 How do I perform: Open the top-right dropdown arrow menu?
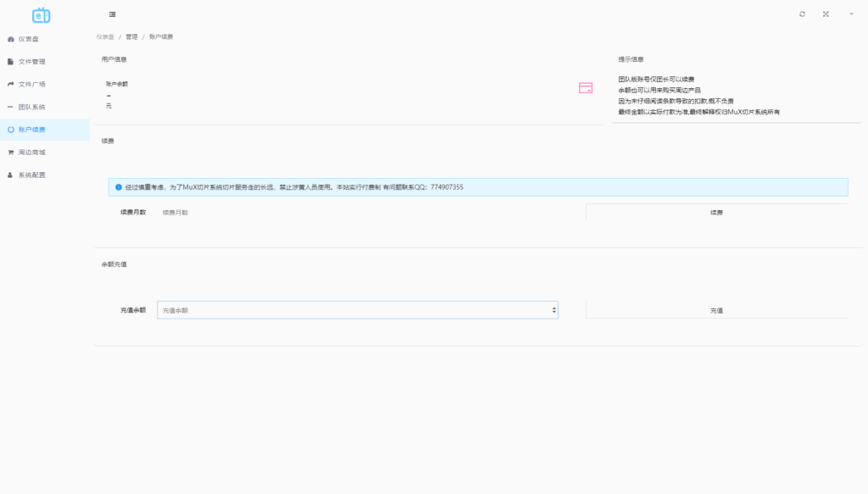[851, 14]
